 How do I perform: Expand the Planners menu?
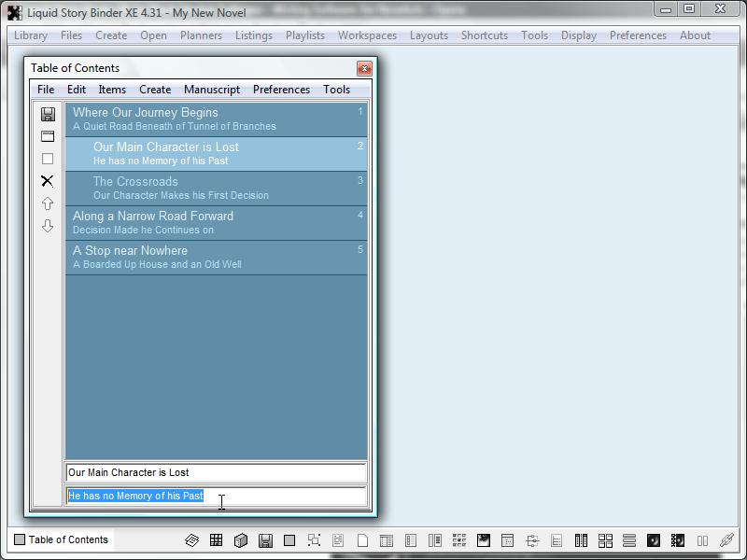[201, 35]
